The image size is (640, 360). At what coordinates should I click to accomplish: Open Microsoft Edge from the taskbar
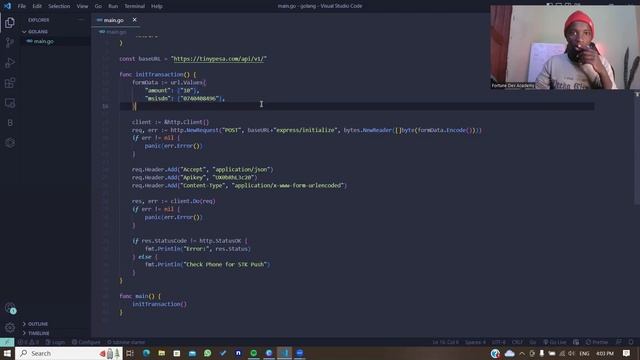[146, 353]
